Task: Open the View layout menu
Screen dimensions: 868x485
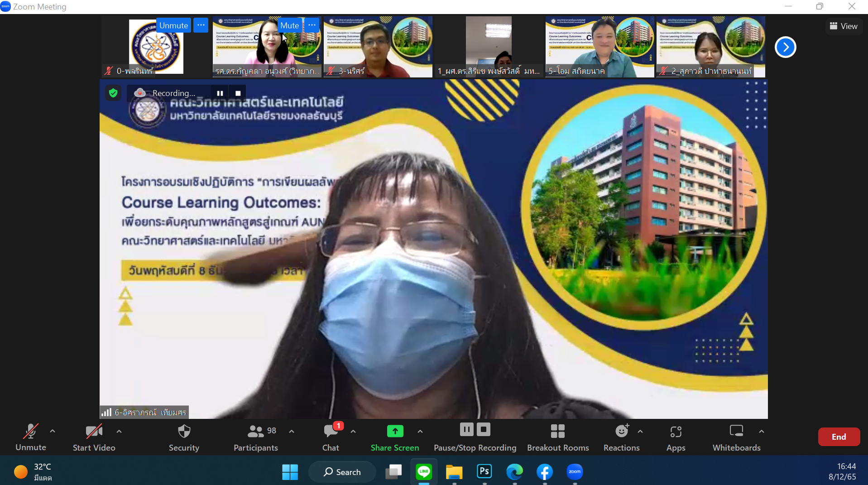Action: (x=843, y=26)
